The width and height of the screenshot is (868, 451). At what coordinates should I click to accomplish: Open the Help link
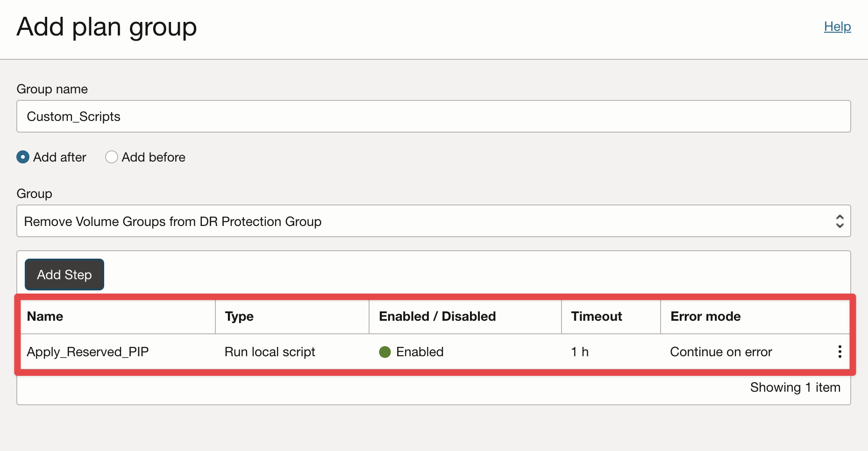[x=837, y=27]
